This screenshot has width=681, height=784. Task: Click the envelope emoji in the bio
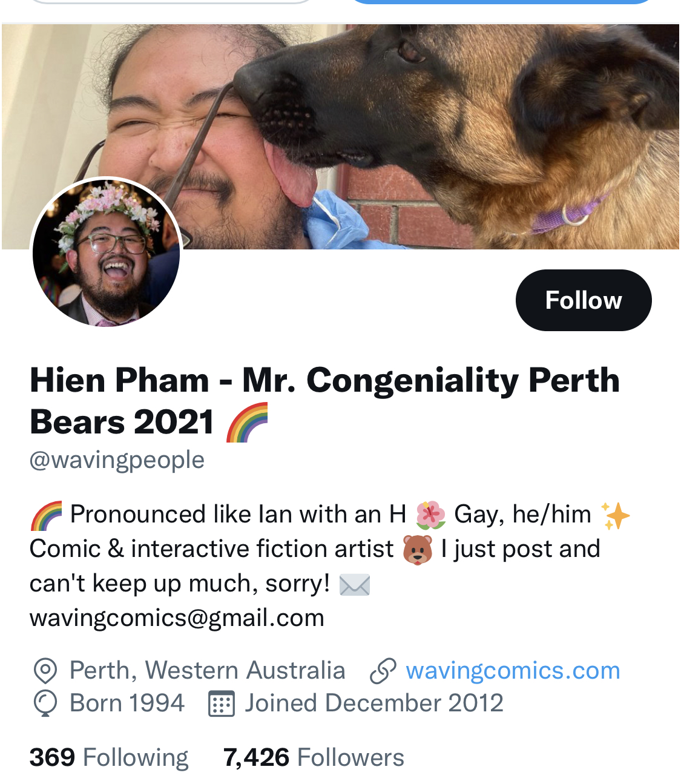pyautogui.click(x=355, y=585)
